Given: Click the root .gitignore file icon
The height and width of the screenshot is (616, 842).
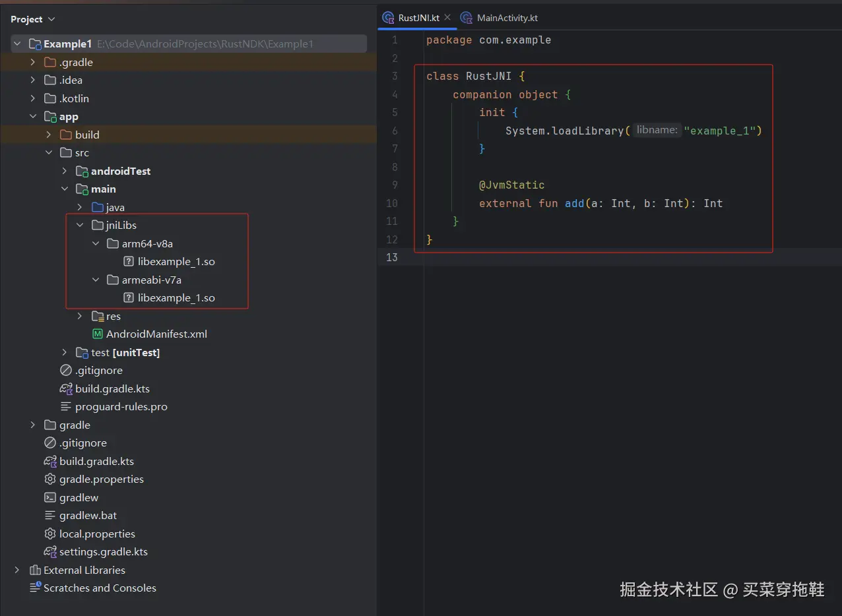Looking at the screenshot, I should tap(50, 443).
